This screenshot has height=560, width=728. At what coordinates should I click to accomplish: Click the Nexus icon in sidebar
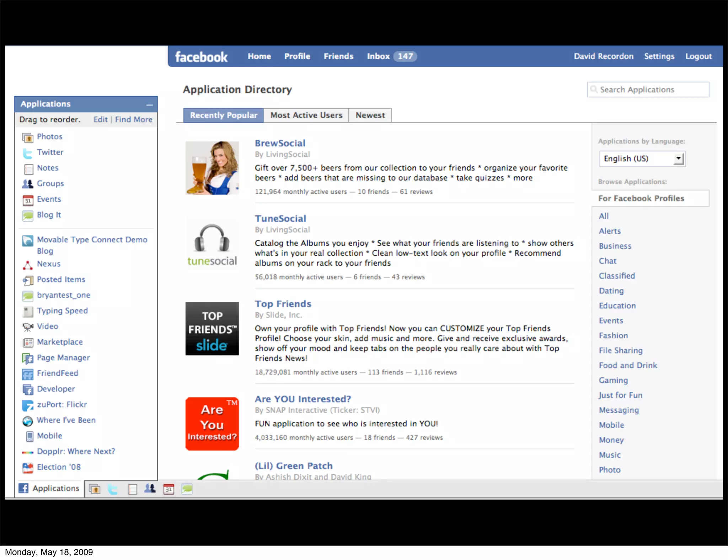click(27, 265)
